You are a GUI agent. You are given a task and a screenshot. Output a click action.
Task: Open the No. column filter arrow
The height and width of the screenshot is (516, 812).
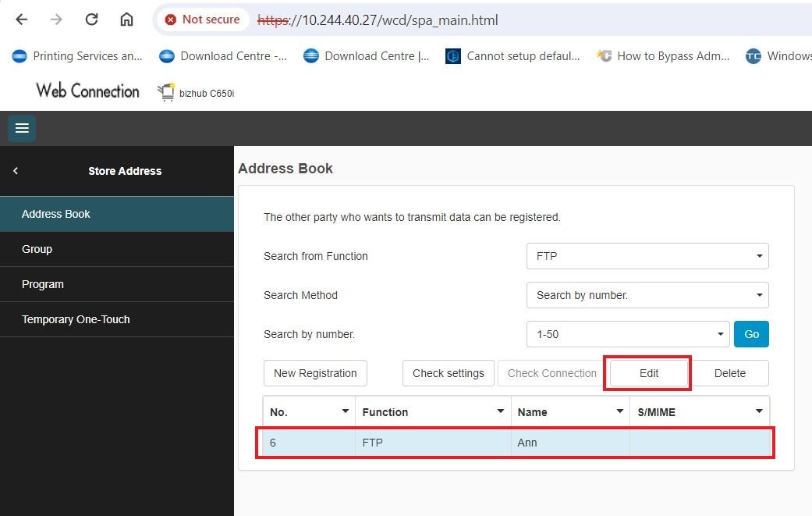click(345, 411)
